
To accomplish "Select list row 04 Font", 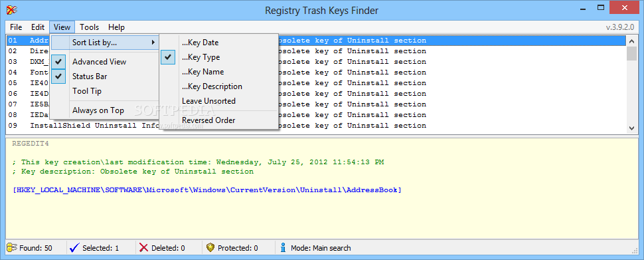I will 316,72.
